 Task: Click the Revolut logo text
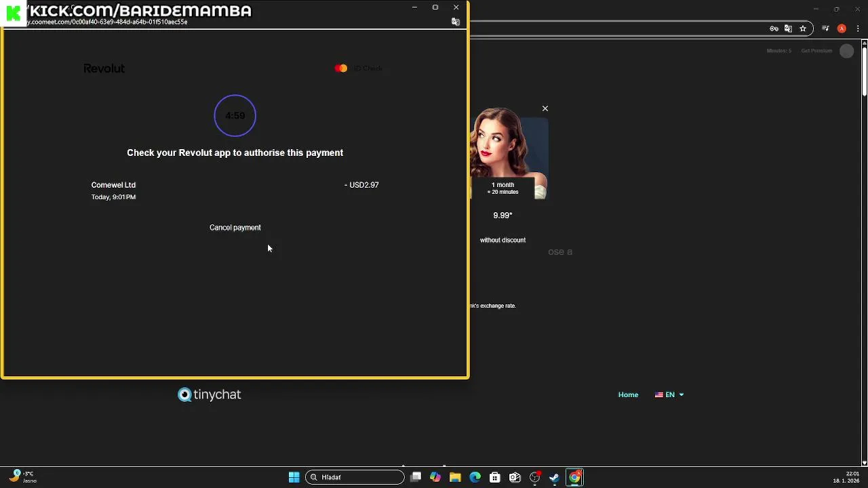coord(104,68)
